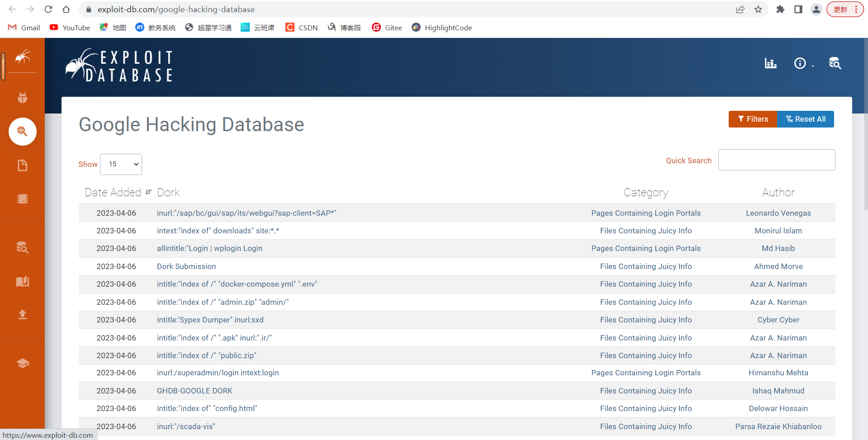868x440 pixels.
Task: Open the open-book icon in sidebar
Action: (22, 281)
